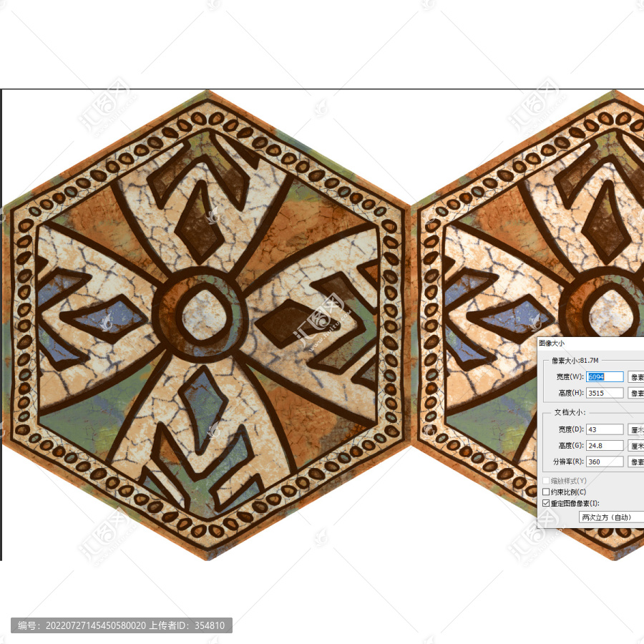This screenshot has height=644, width=644.
Task: Click the 文档大小 group label
Action: [x=570, y=412]
